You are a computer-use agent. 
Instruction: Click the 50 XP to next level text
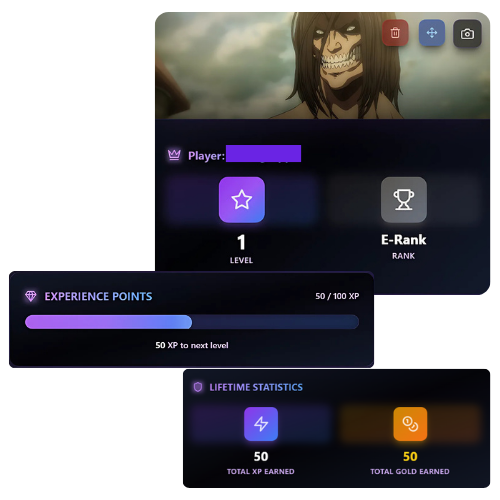pyautogui.click(x=192, y=345)
